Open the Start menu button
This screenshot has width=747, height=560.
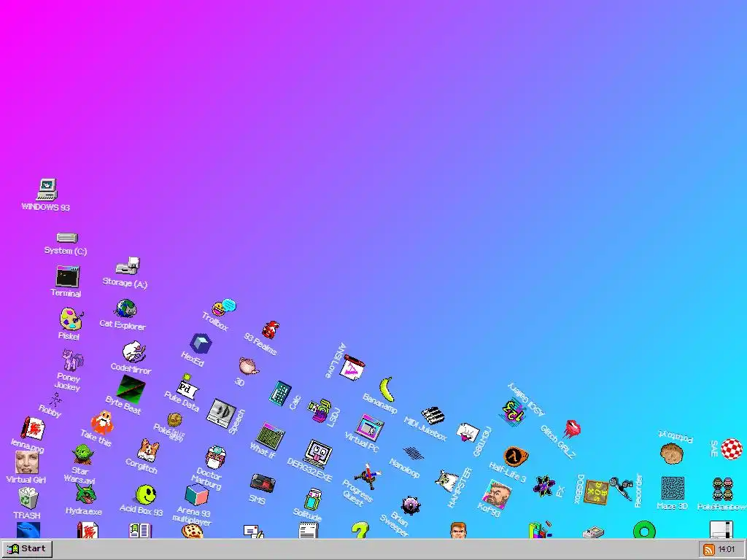tap(27, 549)
